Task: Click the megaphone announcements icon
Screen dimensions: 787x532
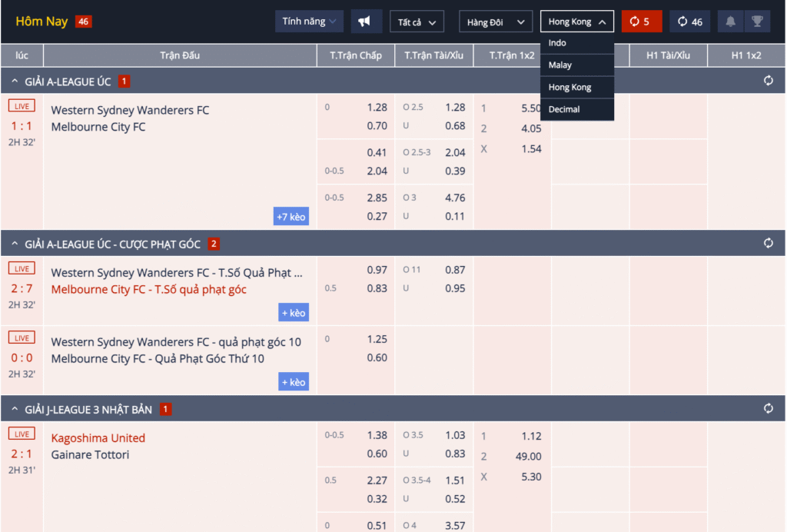Action: point(366,22)
